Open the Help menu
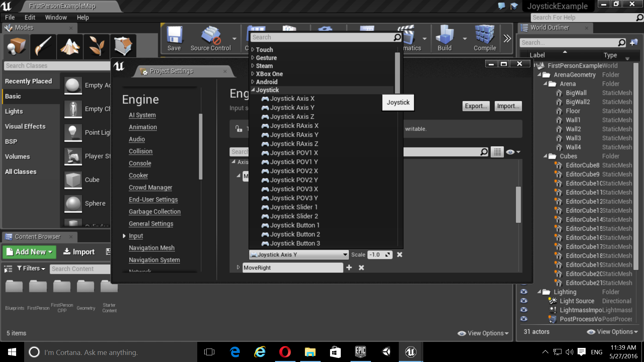Screen dimensions: 644x362 [83, 17]
